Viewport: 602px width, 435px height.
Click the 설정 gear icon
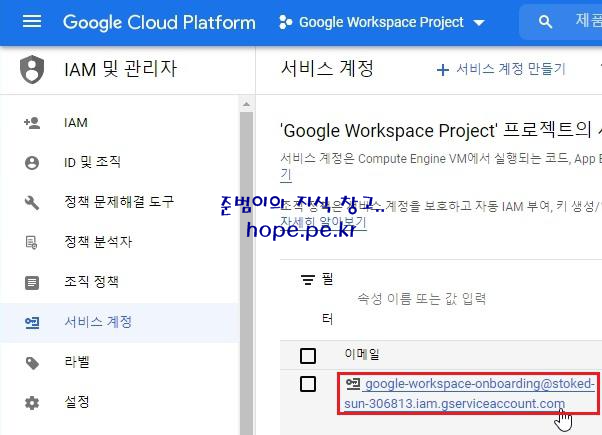coord(32,403)
